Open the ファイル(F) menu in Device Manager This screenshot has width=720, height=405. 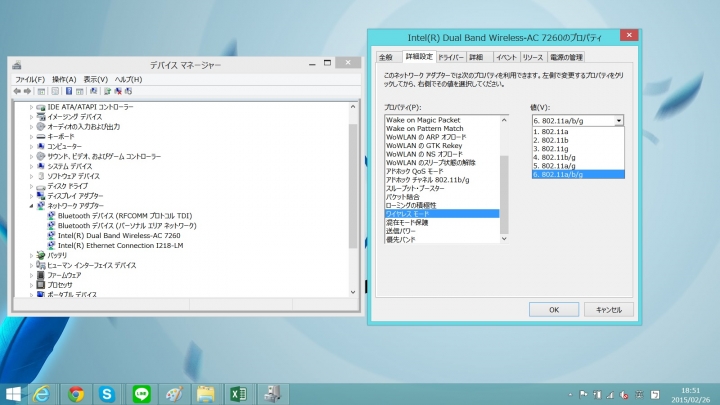(x=30, y=79)
